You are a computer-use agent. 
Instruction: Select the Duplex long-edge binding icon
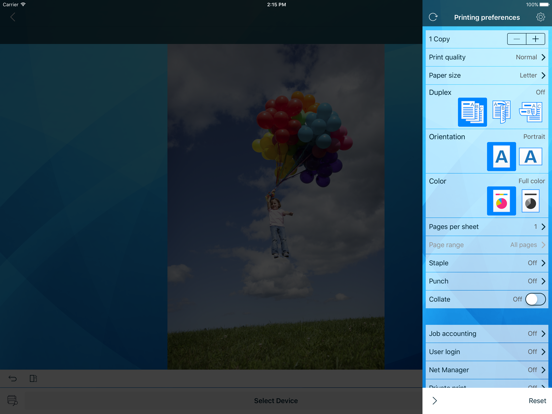pyautogui.click(x=501, y=112)
